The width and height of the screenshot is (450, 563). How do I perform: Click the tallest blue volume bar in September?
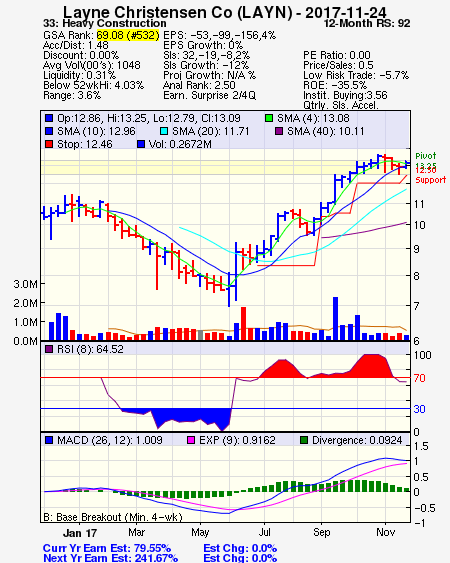(x=335, y=318)
